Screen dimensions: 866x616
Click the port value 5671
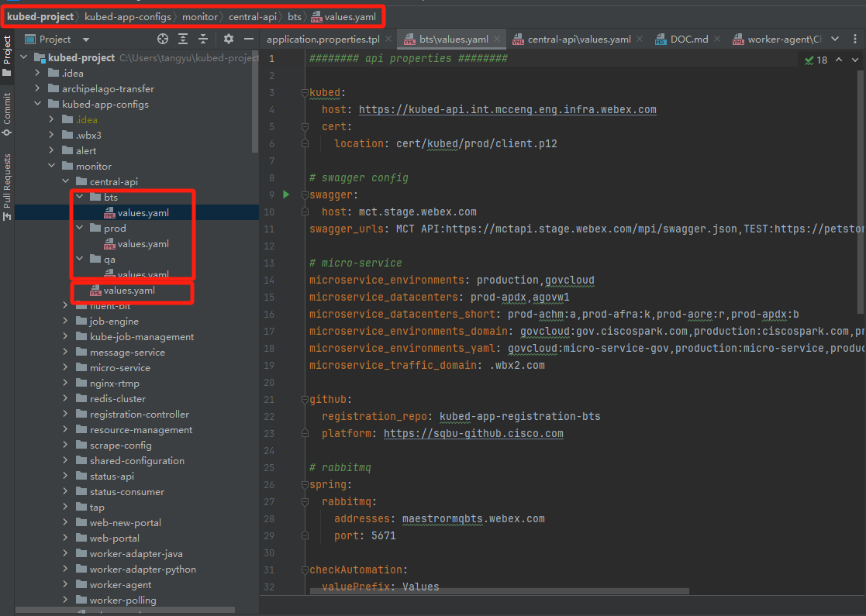point(383,535)
